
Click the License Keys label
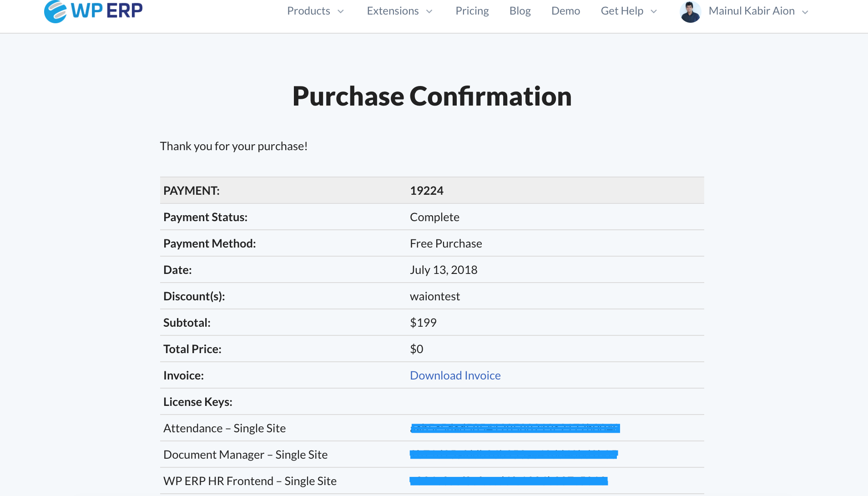point(198,402)
